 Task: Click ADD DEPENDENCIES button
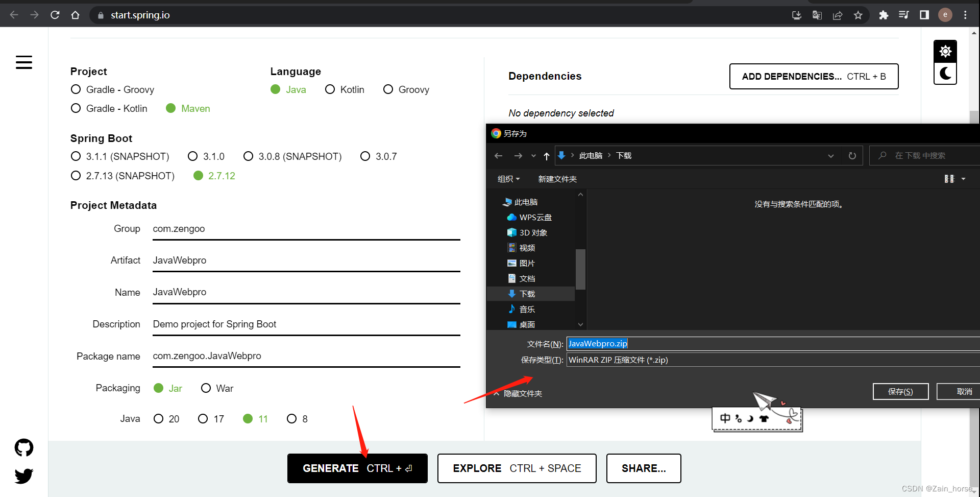814,77
